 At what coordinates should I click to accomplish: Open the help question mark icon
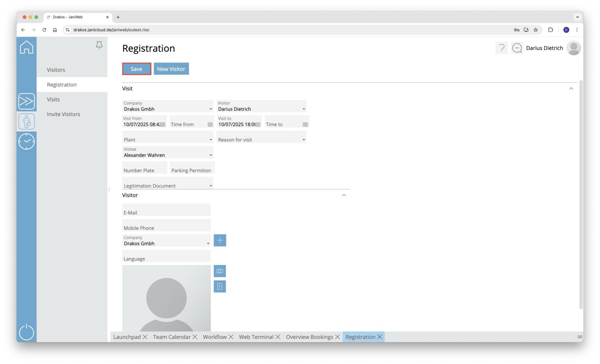(501, 48)
